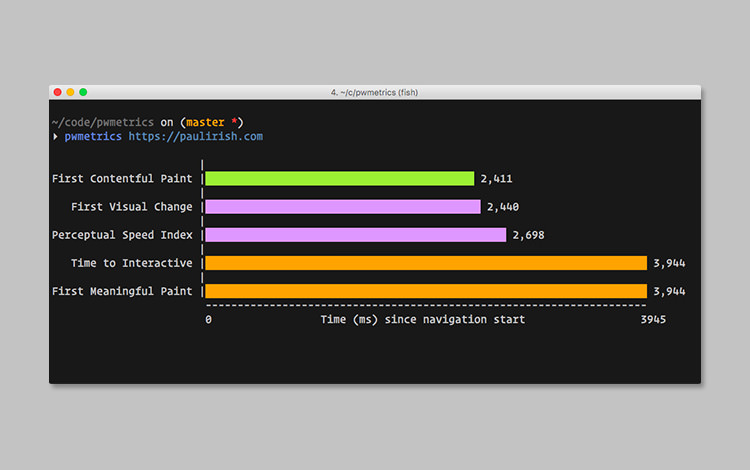Click the 3945 axis maximum value
The image size is (750, 470).
click(x=653, y=320)
